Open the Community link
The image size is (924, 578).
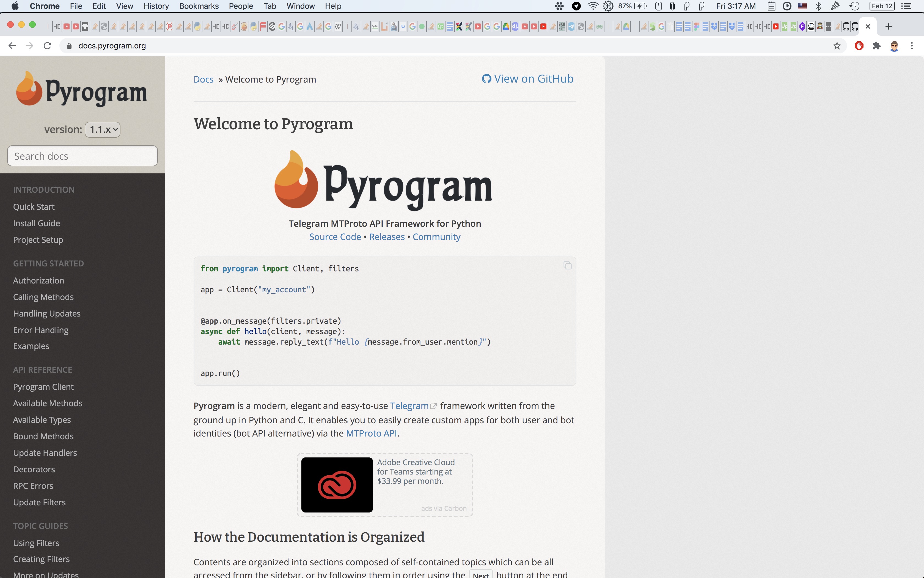pos(436,237)
